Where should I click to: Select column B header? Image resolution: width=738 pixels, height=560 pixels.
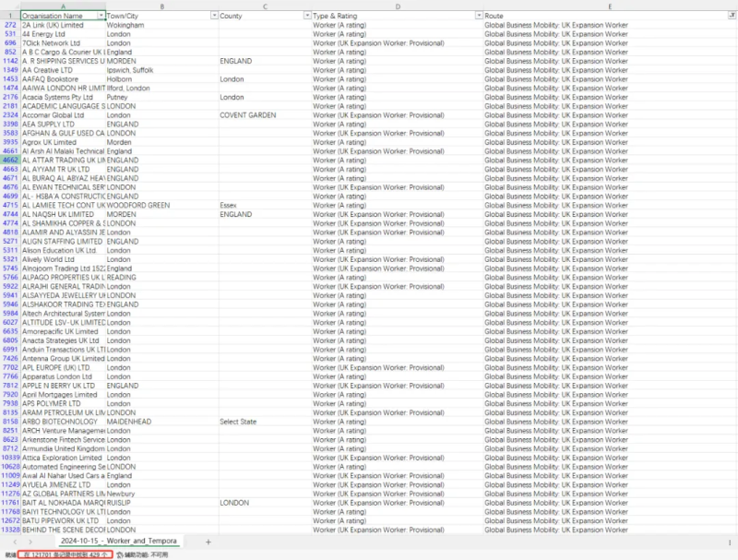(162, 6)
